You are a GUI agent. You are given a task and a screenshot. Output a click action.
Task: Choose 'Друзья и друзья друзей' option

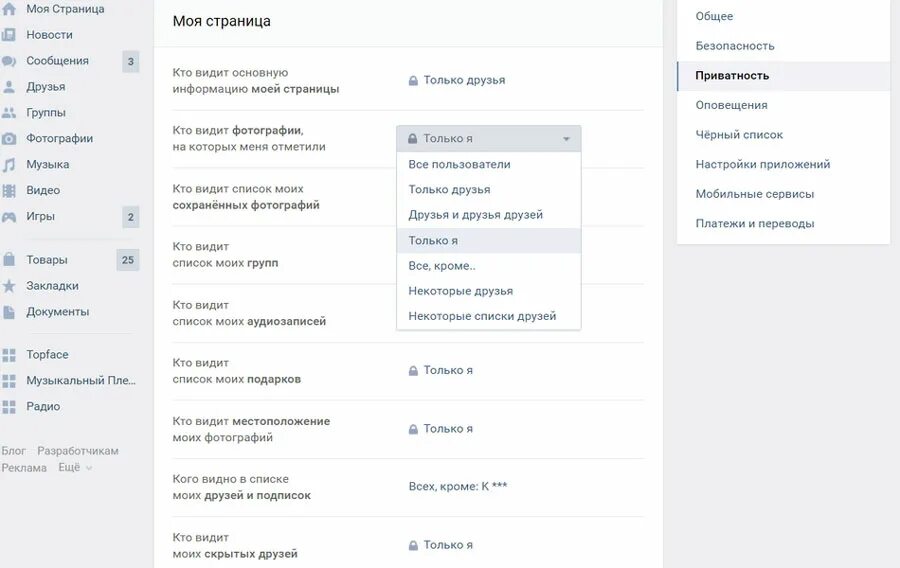click(476, 215)
